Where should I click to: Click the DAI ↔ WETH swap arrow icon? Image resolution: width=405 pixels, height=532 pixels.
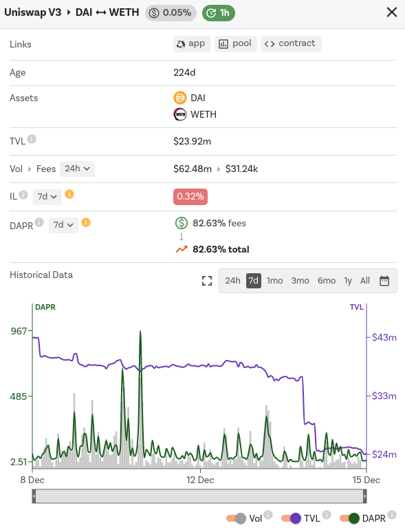click(100, 13)
